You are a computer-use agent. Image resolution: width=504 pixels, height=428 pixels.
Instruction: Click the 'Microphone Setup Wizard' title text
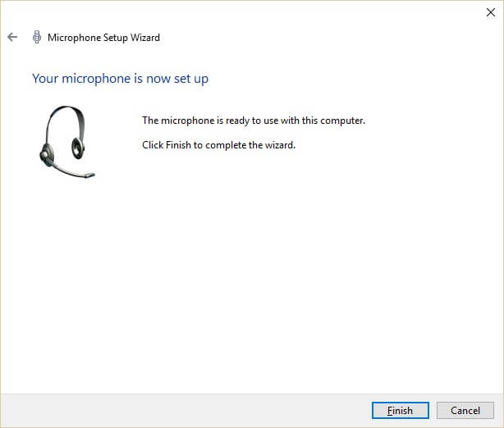(103, 38)
